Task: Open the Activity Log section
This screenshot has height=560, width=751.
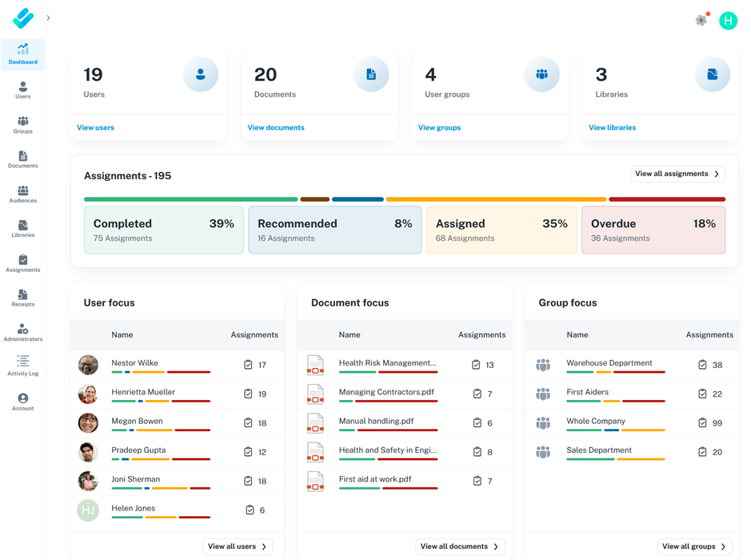Action: [x=22, y=366]
